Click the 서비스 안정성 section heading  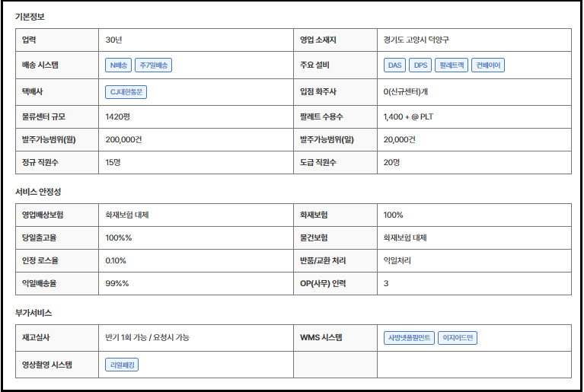38,192
